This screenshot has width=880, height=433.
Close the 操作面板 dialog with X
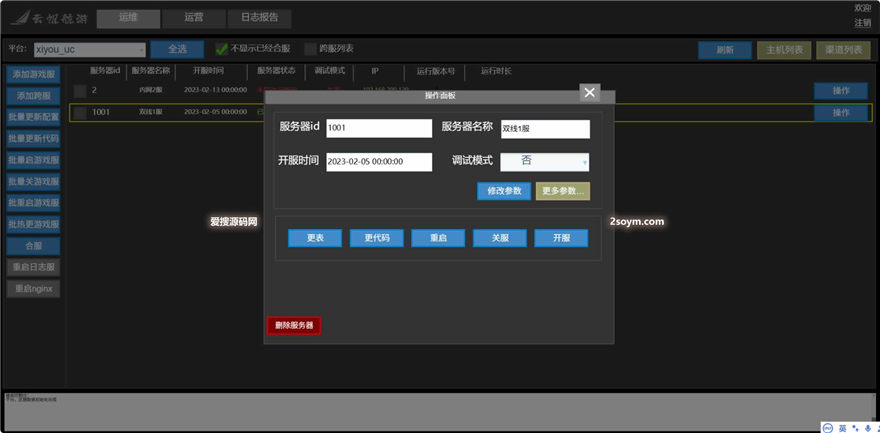(x=590, y=93)
